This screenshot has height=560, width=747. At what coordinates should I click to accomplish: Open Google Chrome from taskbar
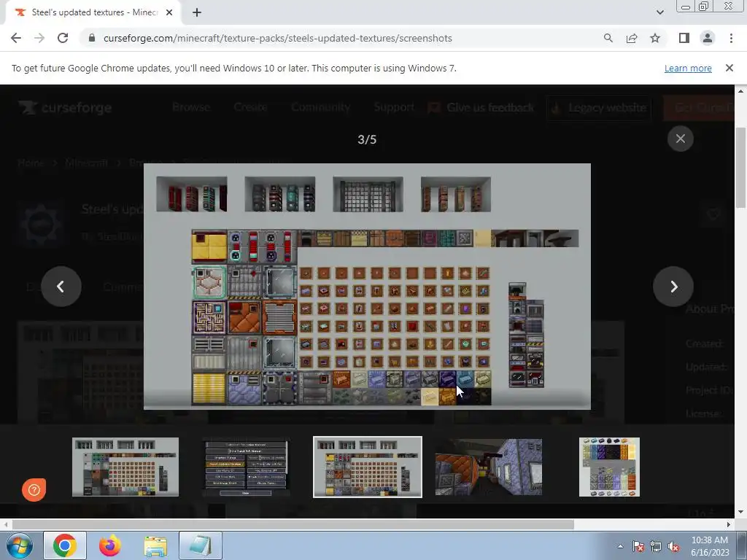[65, 545]
